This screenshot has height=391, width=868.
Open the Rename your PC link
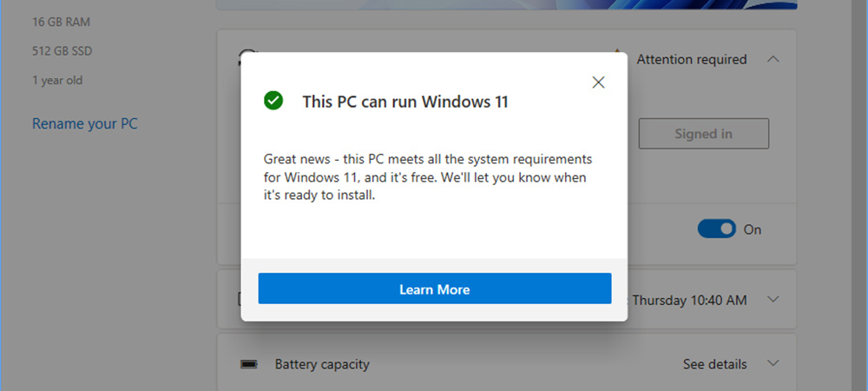85,123
